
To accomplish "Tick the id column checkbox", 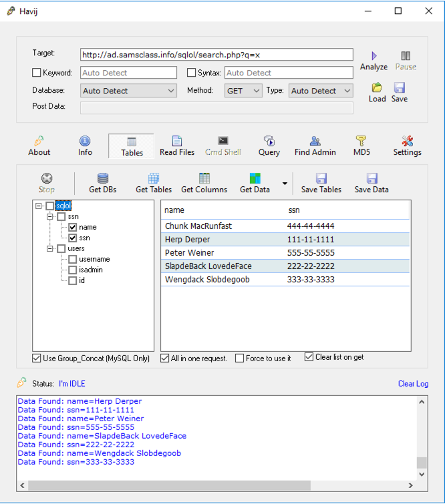I will (72, 280).
